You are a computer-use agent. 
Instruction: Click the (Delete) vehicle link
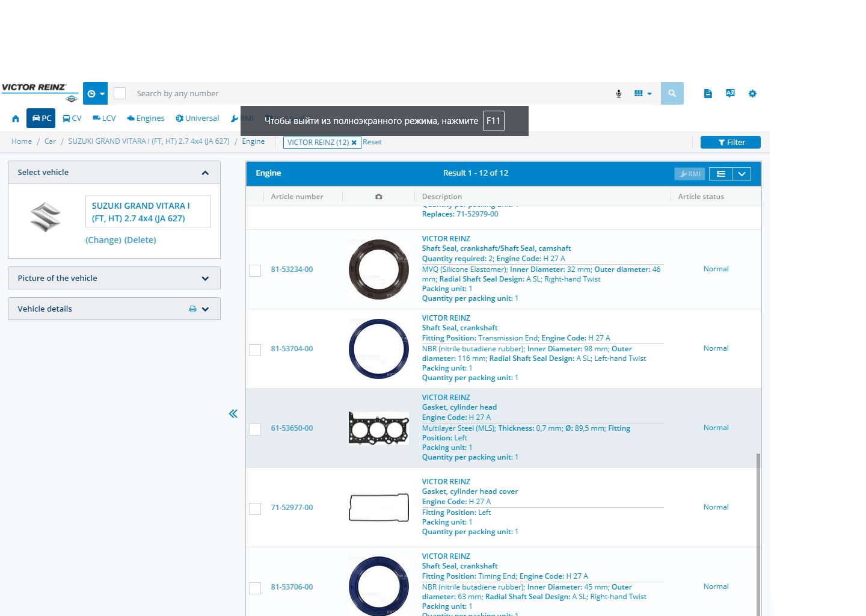pyautogui.click(x=140, y=240)
